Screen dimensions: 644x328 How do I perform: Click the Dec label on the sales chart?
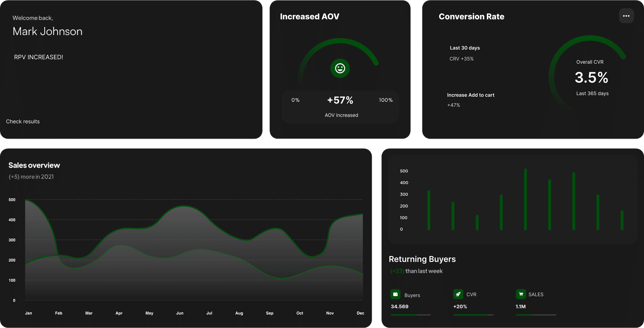360,313
